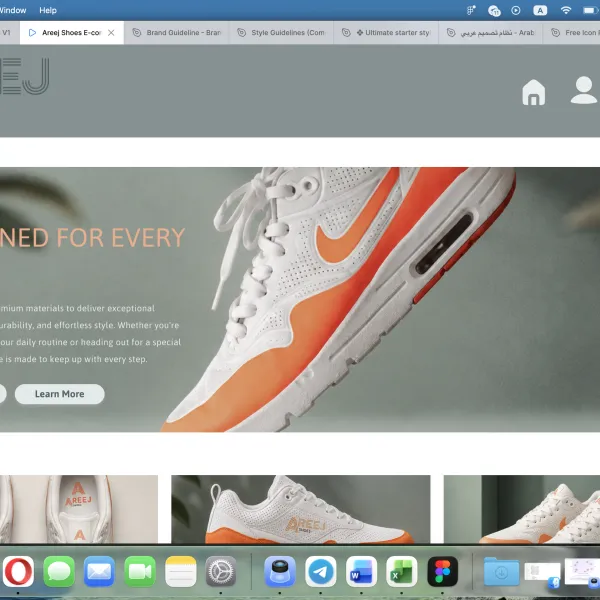Click the hero sneaker image

tap(337, 299)
